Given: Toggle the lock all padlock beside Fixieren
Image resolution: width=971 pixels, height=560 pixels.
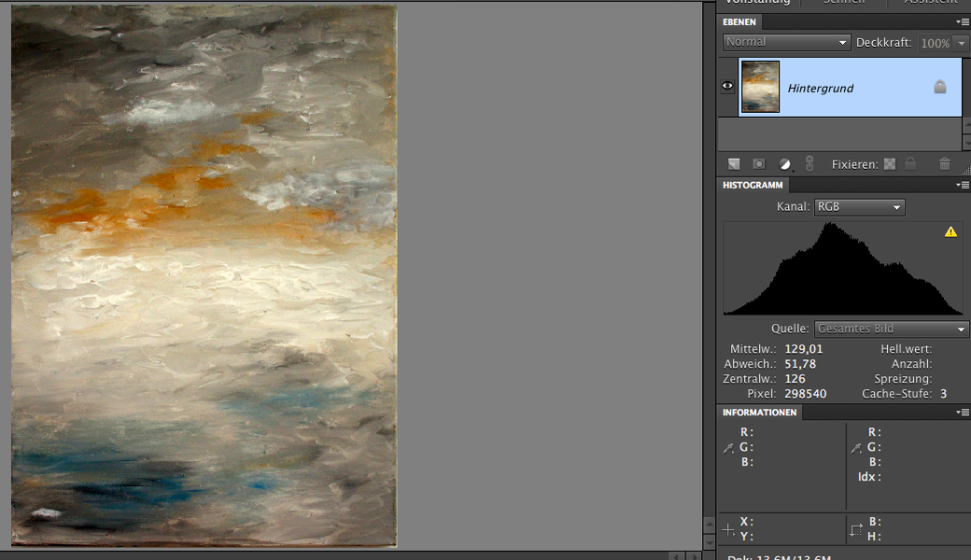Looking at the screenshot, I should pyautogui.click(x=910, y=163).
